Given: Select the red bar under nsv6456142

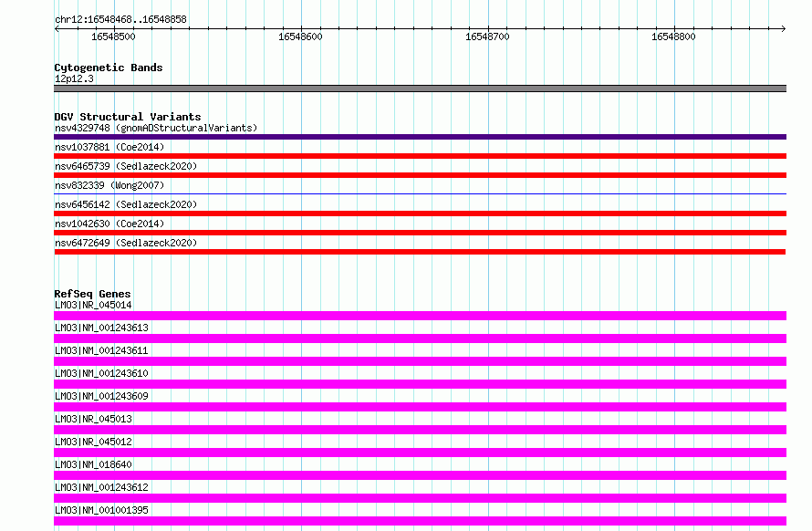Looking at the screenshot, I should coord(420,213).
